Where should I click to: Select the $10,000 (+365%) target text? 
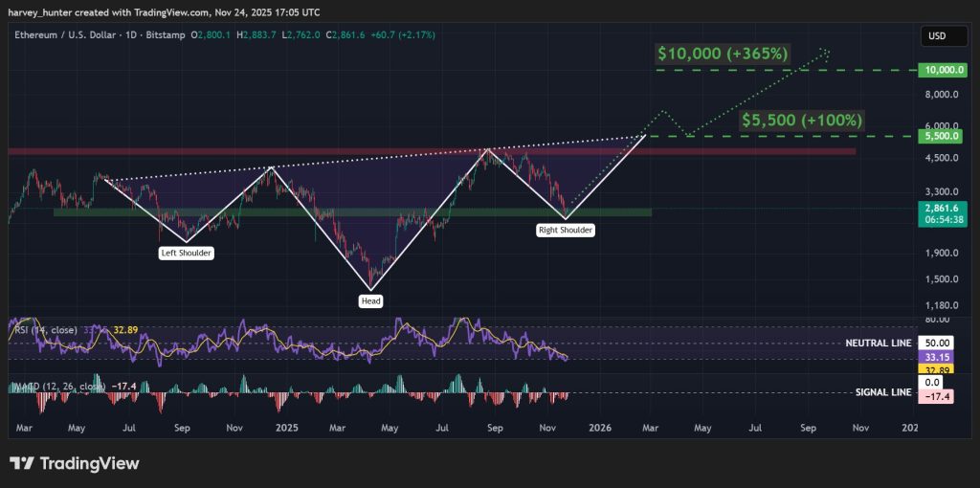click(x=723, y=54)
